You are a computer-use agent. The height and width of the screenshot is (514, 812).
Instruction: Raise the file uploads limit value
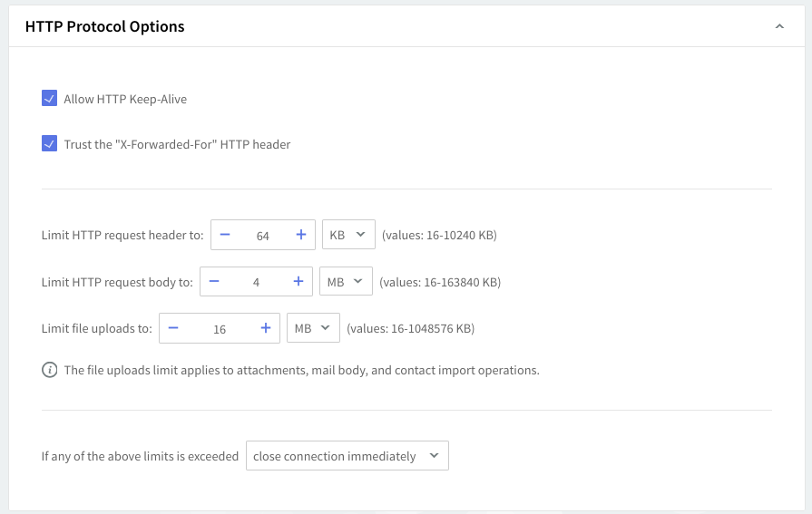[266, 328]
